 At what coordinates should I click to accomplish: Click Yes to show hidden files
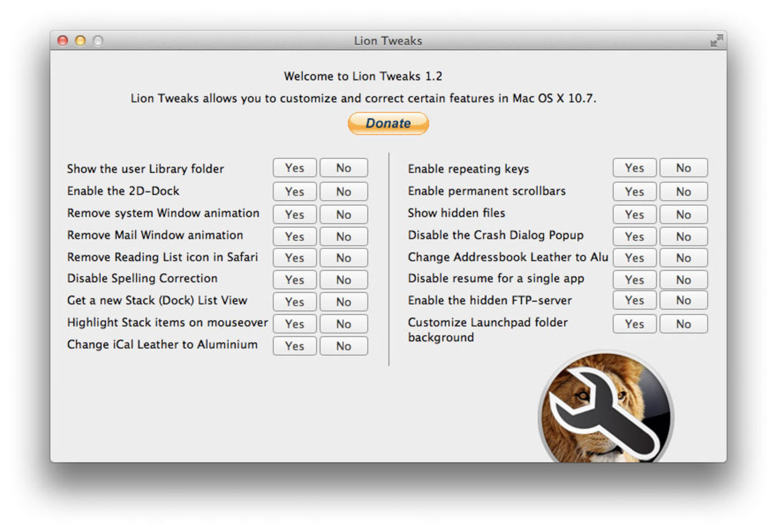pos(634,214)
